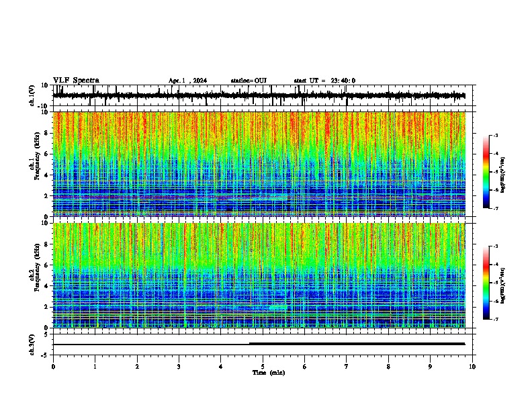Click the ch.1 waveform trace plot
532x411 pixels.
(259, 95)
